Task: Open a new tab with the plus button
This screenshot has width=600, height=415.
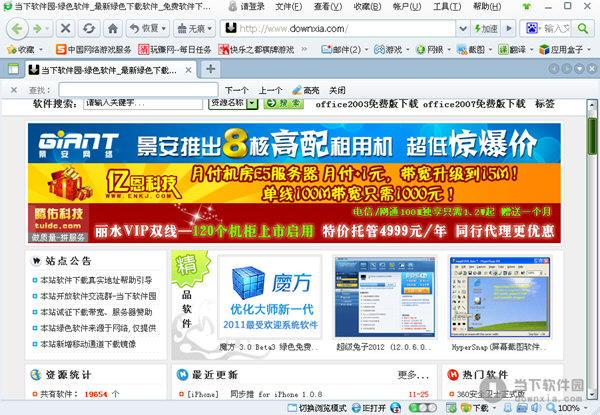Action: [210, 69]
